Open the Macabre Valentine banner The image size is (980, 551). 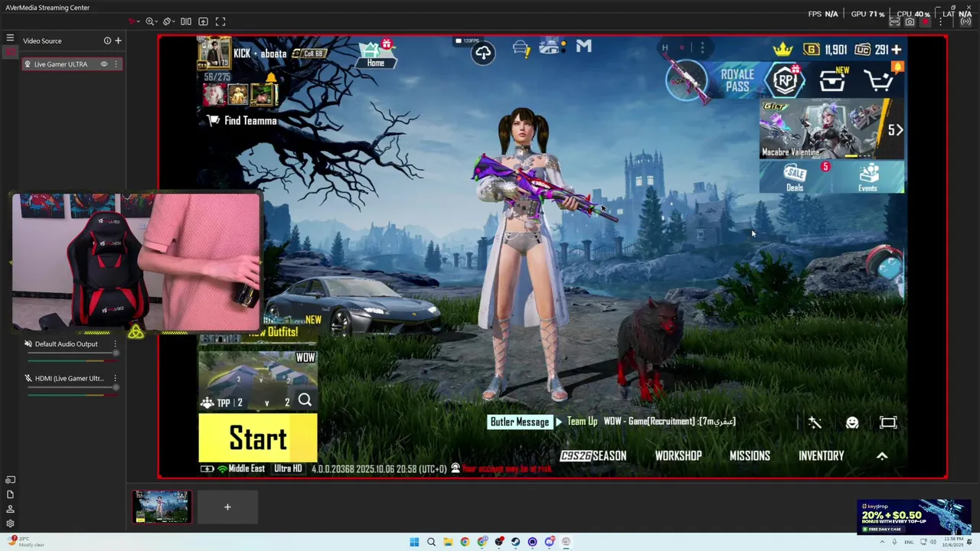[831, 130]
